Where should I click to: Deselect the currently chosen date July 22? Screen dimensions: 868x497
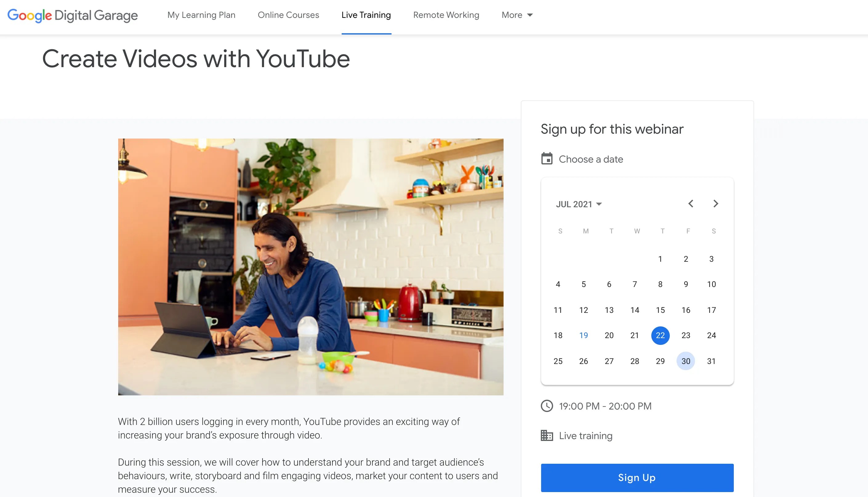click(660, 336)
